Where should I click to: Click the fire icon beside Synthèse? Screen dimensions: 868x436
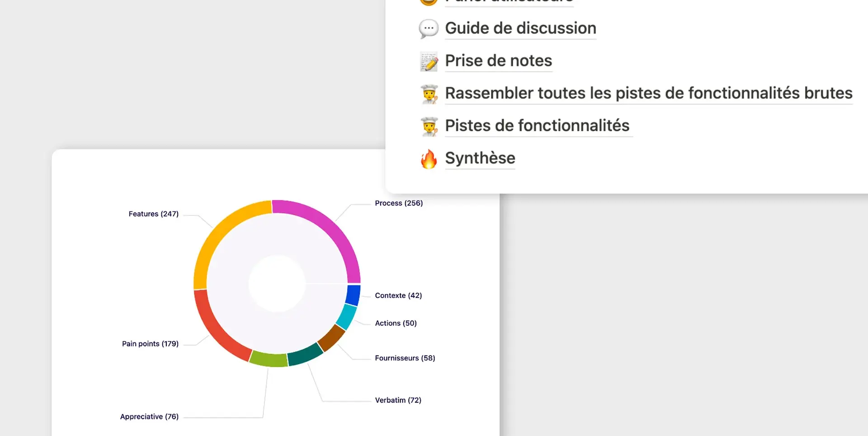(429, 159)
